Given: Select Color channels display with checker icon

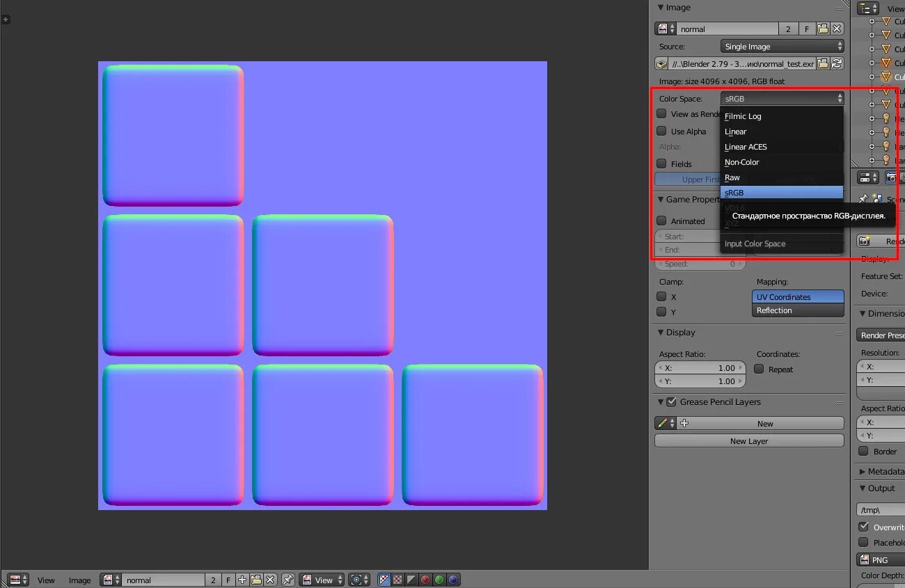Looking at the screenshot, I should [x=398, y=580].
